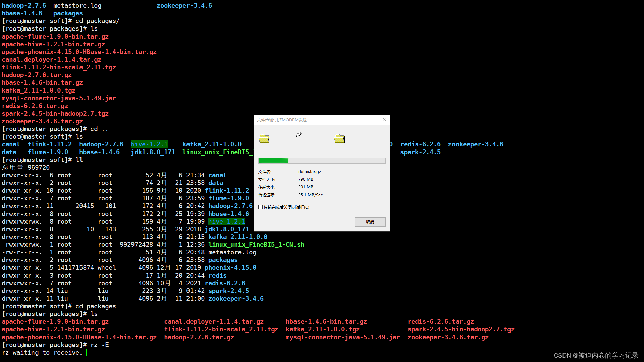Click highlighted hive-1.2.1 in the ll listing
Viewport: 644px width, 362px height.
point(226,222)
